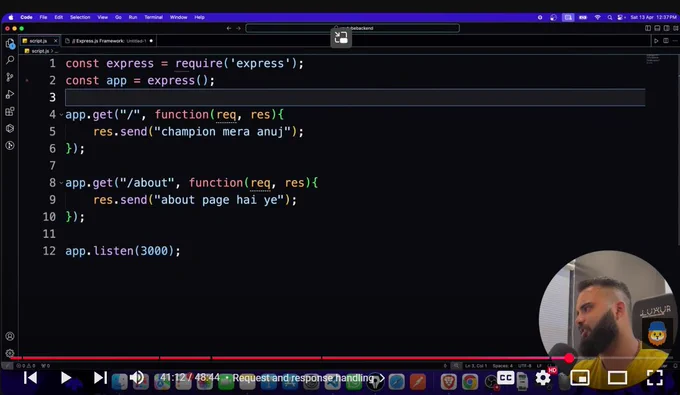
Task: Open the Selection menu
Action: coord(80,17)
